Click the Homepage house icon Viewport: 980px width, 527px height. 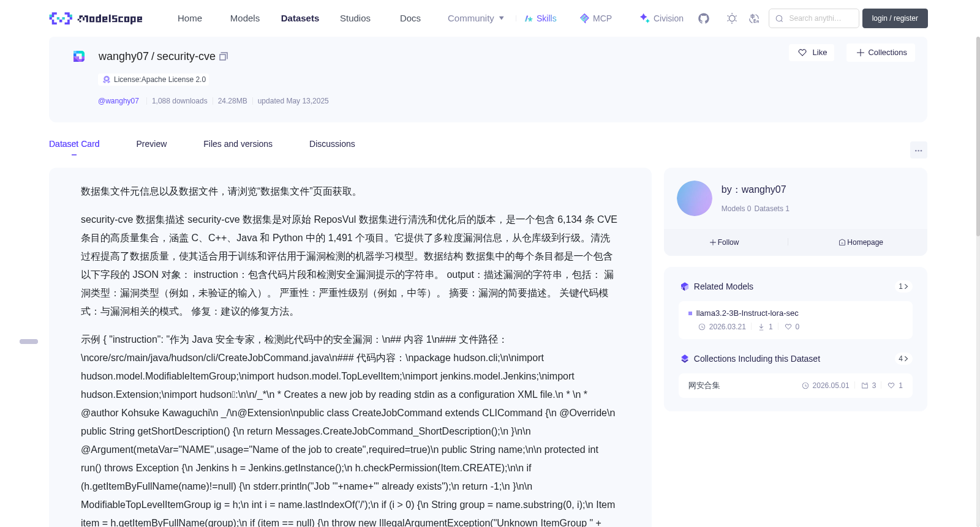pos(842,242)
